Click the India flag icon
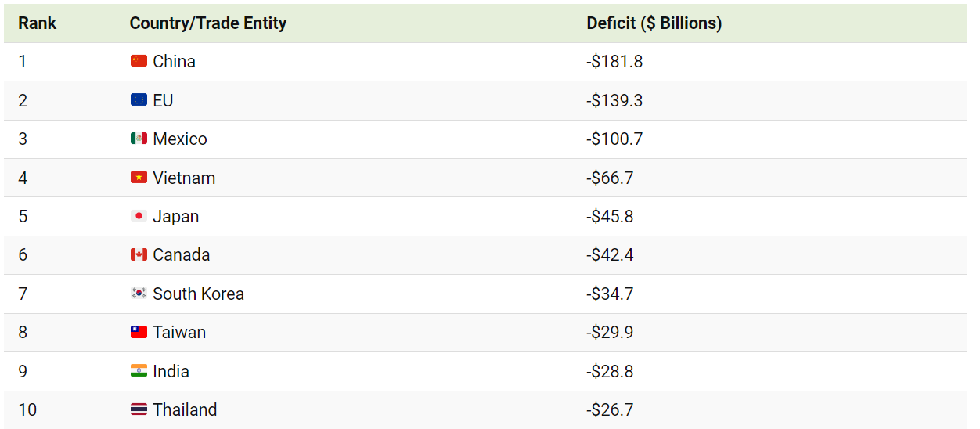980x429 pixels. tap(139, 371)
